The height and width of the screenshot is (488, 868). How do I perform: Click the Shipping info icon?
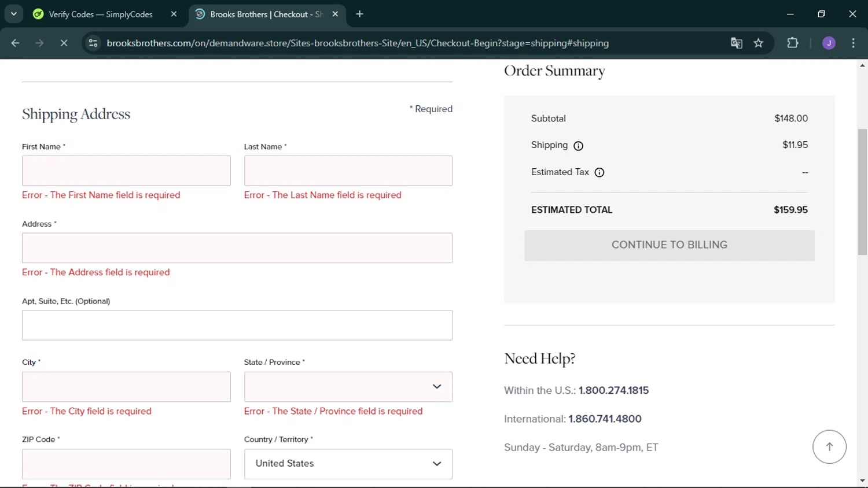pos(578,146)
